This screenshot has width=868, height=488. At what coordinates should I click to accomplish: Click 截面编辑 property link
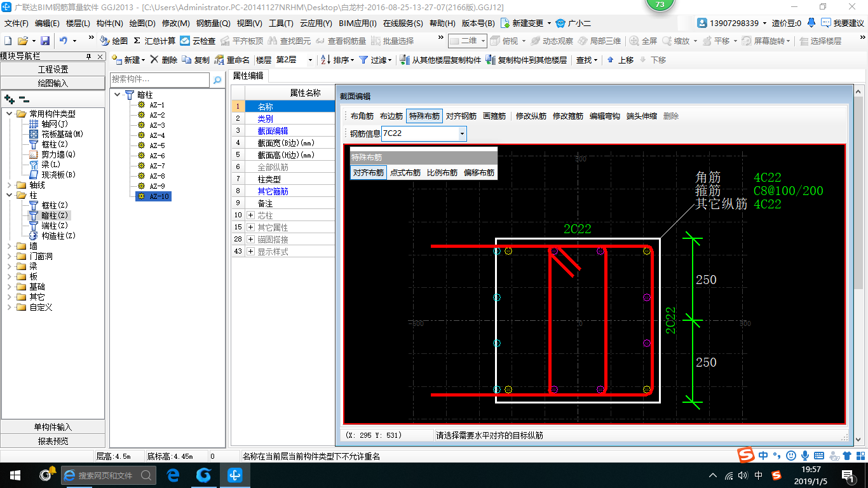point(273,131)
